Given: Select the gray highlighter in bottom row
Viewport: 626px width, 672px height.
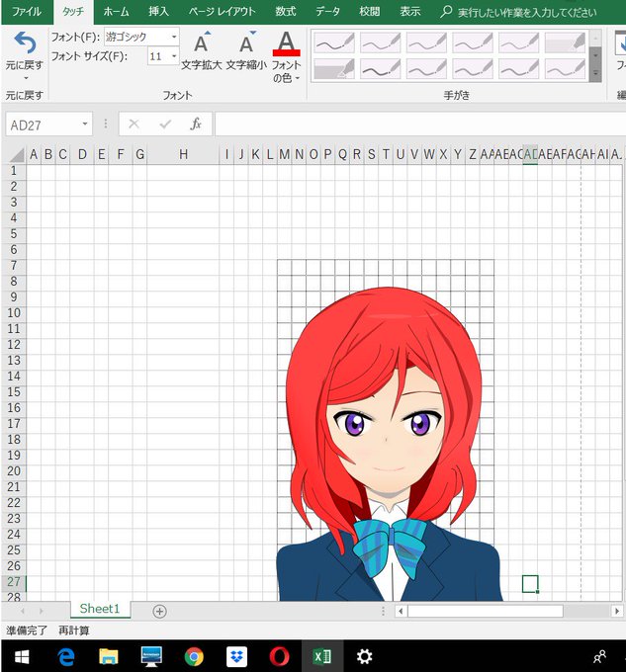Looking at the screenshot, I should pyautogui.click(x=334, y=69).
